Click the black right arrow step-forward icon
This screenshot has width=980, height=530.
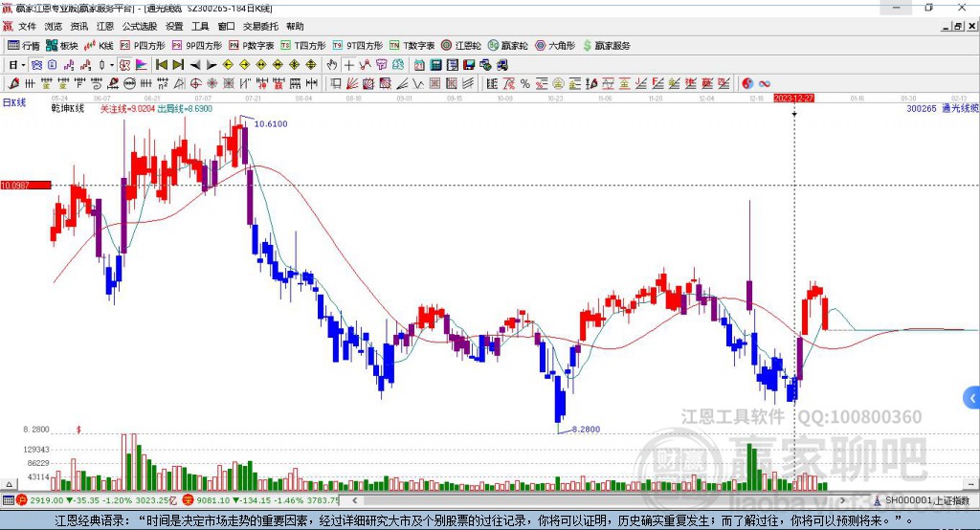click(212, 65)
